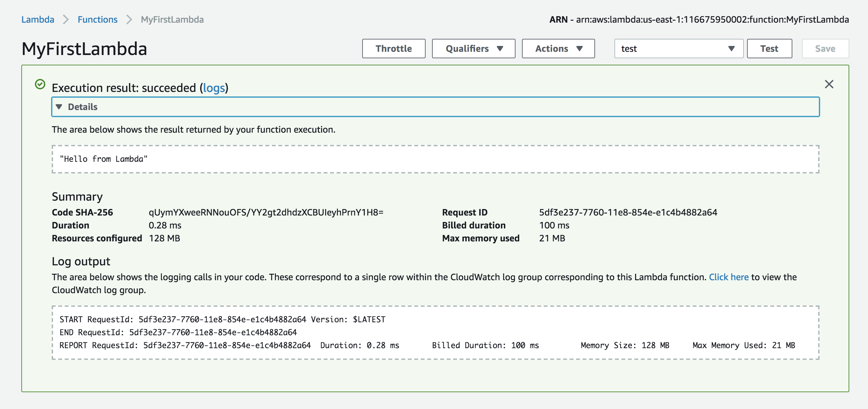Screen dimensions: 868x409
Task: Open the test event selector dropdown
Action: click(678, 49)
